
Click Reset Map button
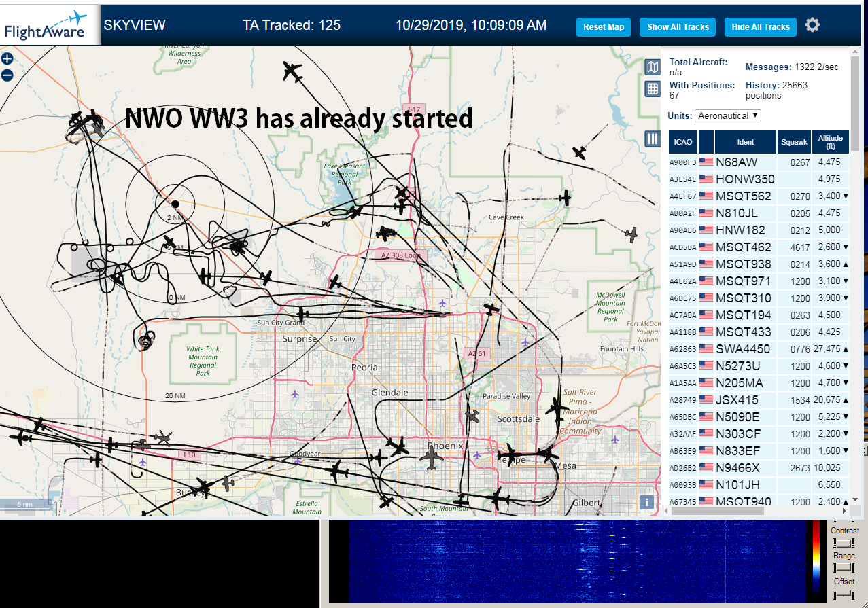point(604,27)
